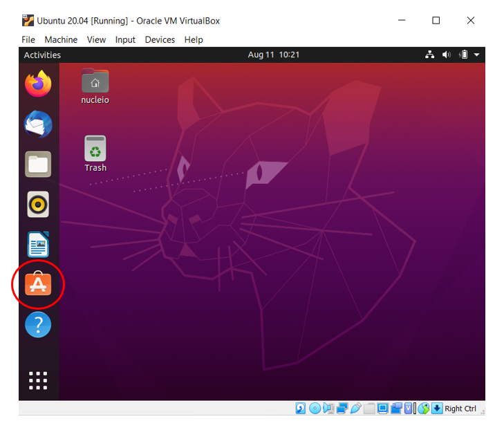Click the network wired icon in top bar
This screenshot has width=504, height=430.
[430, 55]
